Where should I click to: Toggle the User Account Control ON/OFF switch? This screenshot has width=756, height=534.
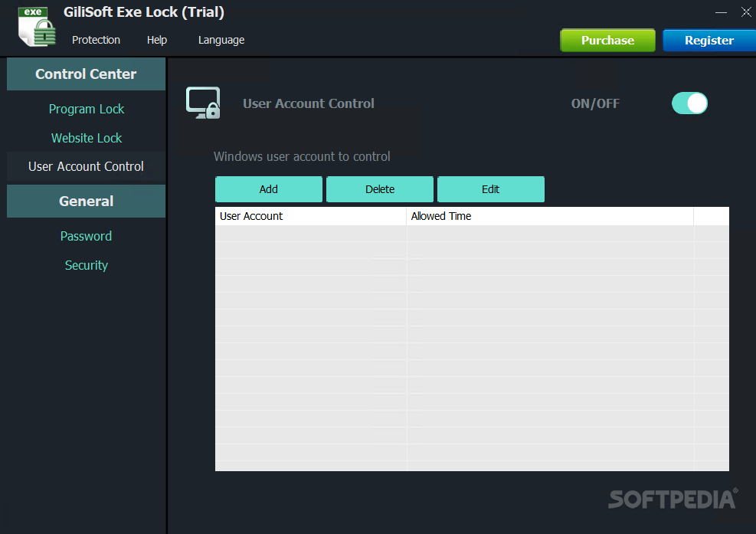tap(689, 103)
